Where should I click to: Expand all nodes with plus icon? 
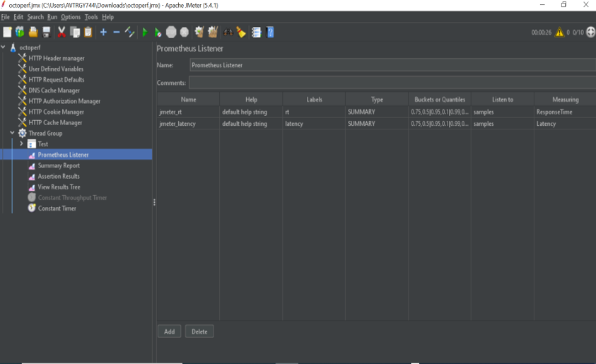point(103,33)
